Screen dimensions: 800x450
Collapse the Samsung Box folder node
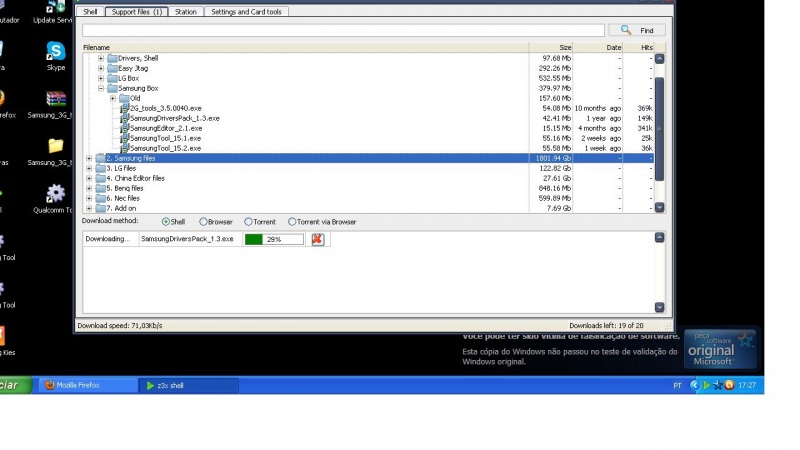pyautogui.click(x=101, y=88)
